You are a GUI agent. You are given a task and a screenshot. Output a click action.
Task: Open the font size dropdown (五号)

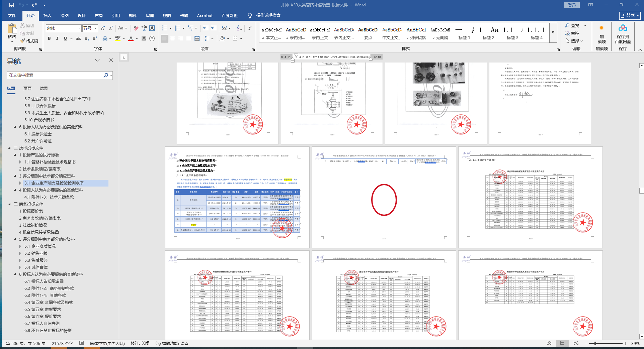coord(95,28)
